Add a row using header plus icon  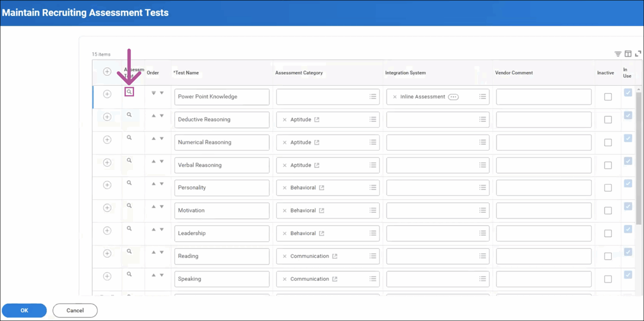pyautogui.click(x=107, y=72)
